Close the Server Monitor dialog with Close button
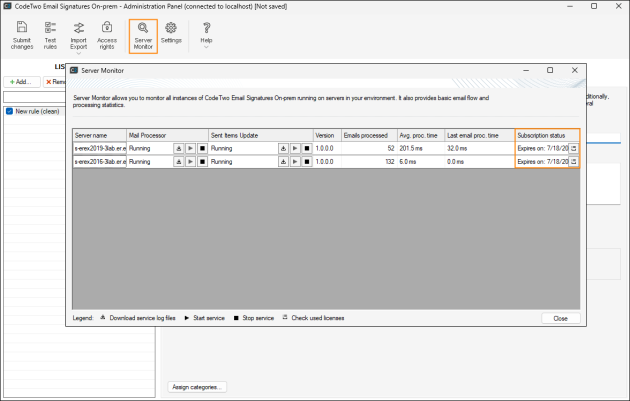 tap(560, 318)
